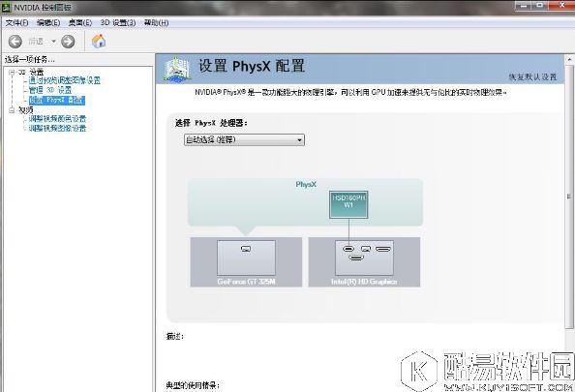Open the 文件(F) menu
The height and width of the screenshot is (392, 575).
[x=16, y=22]
